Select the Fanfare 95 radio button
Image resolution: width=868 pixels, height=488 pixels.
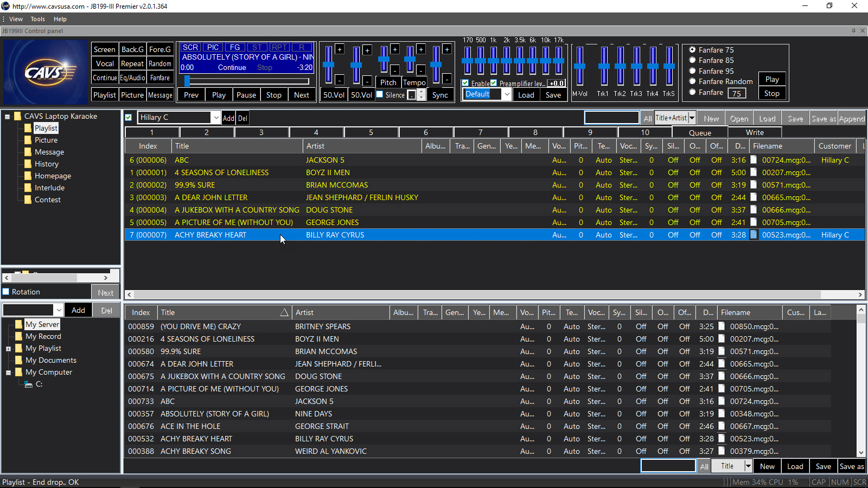coord(692,71)
